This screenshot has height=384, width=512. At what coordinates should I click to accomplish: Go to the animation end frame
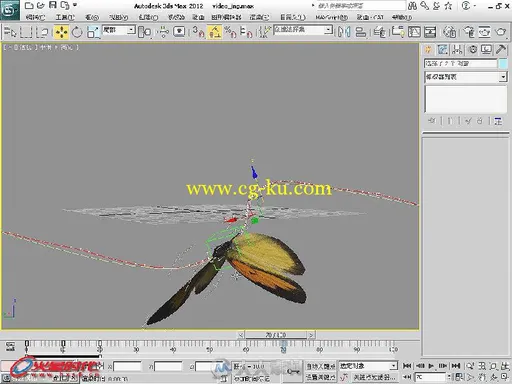(456, 366)
